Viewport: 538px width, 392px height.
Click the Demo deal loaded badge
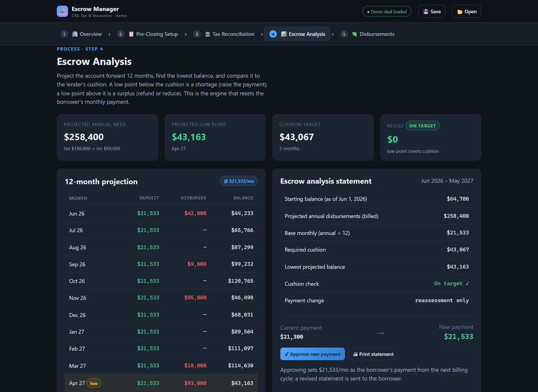(x=387, y=11)
